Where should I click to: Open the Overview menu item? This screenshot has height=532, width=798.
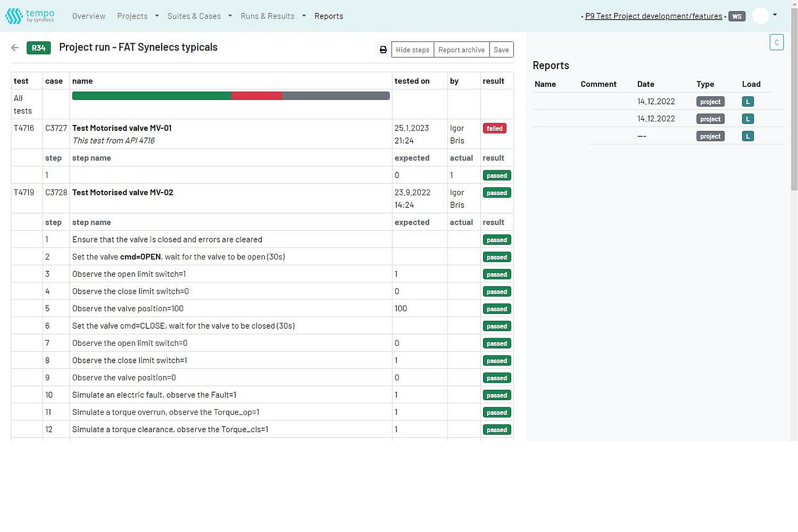[89, 16]
